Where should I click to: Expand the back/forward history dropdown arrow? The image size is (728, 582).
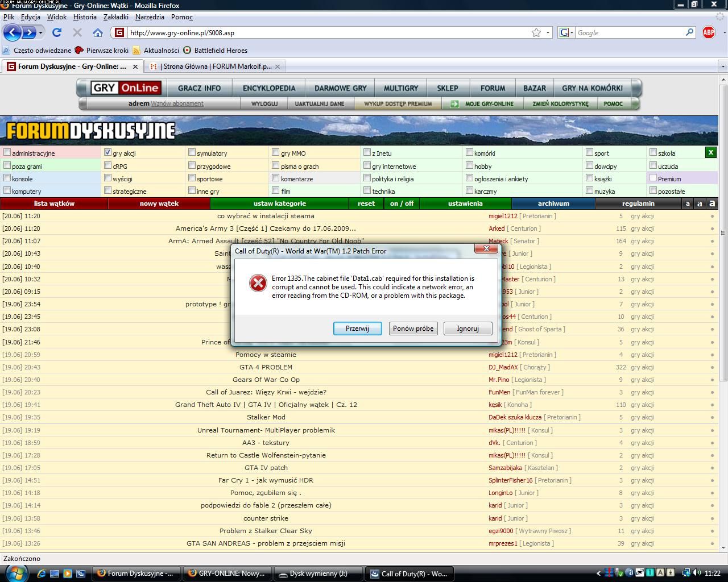click(40, 32)
